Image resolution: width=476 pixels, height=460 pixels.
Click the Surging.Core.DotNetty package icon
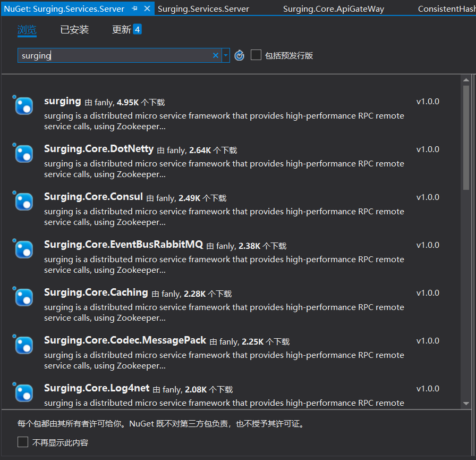[24, 154]
